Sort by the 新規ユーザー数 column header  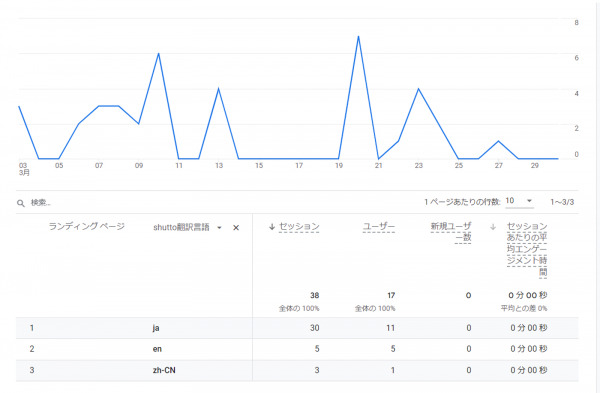pyautogui.click(x=451, y=232)
